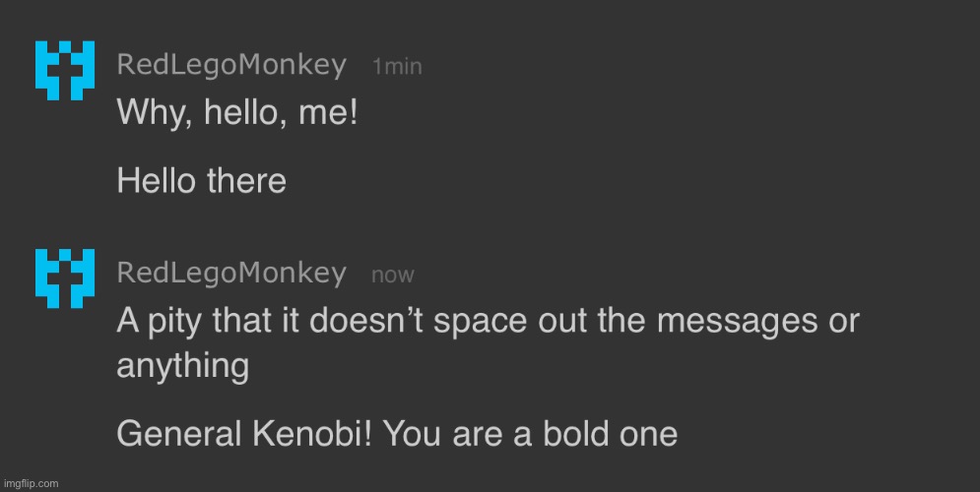Click the word "there" in Hello there
Viewport: 980px width, 492px height.
246,181
